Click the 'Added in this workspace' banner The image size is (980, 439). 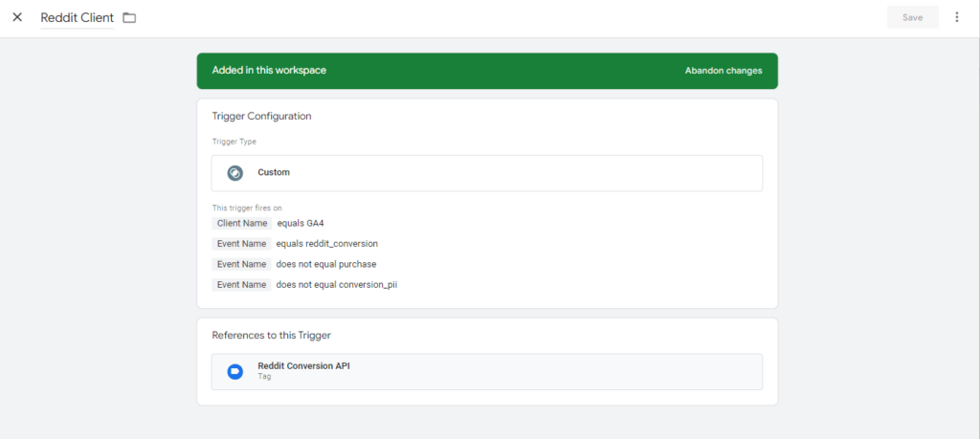point(269,71)
